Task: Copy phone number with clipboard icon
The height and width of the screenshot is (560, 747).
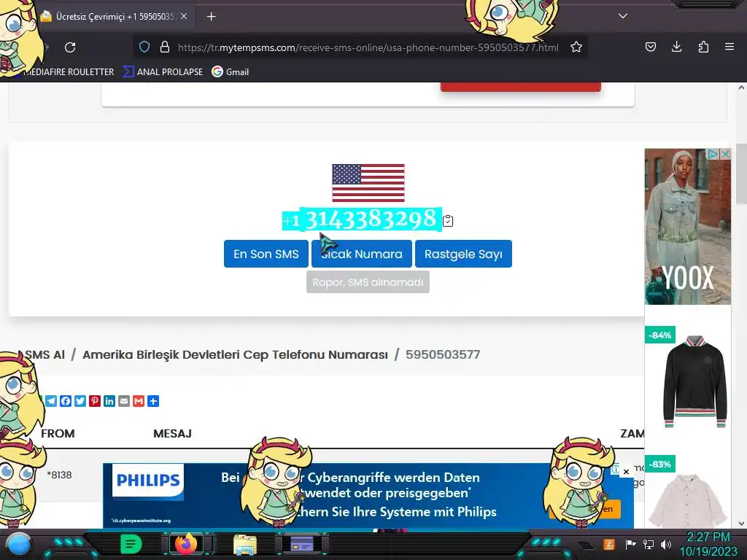Action: (448, 221)
